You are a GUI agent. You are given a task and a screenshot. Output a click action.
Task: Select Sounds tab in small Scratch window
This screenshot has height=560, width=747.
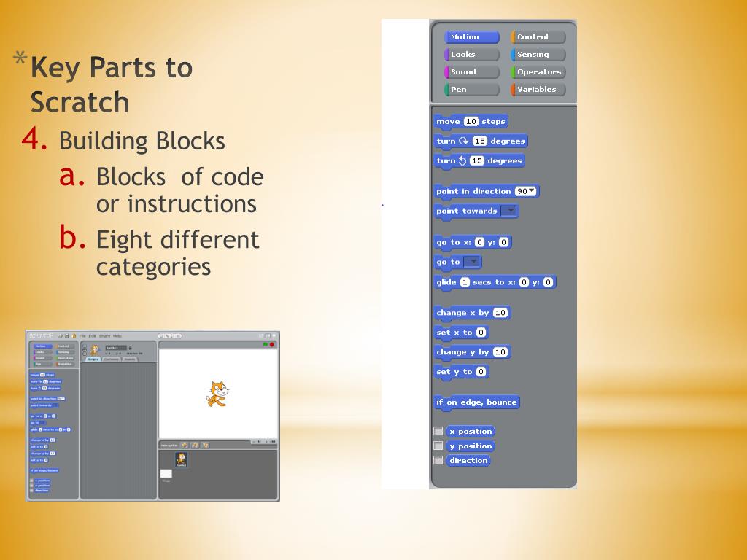pyautogui.click(x=130, y=359)
